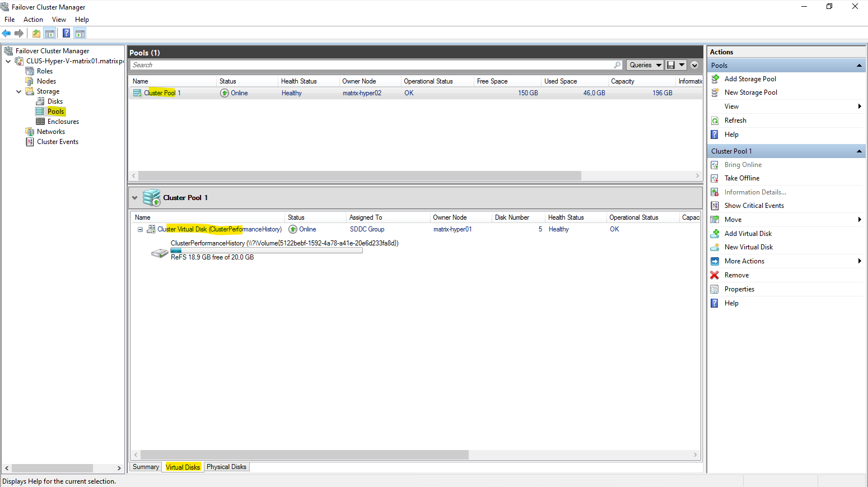Collapse the Cluster Virtual Disk row
Viewport: 868px width, 487px height.
tap(140, 229)
